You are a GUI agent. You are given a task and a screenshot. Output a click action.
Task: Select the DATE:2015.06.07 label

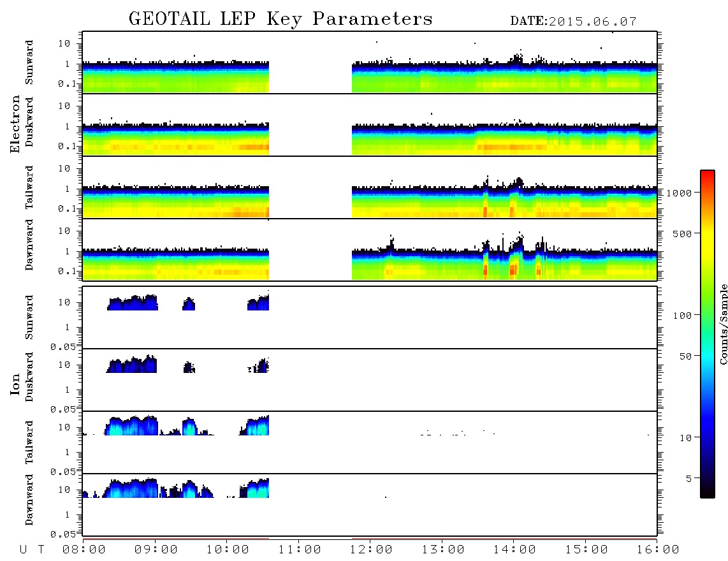tap(573, 22)
